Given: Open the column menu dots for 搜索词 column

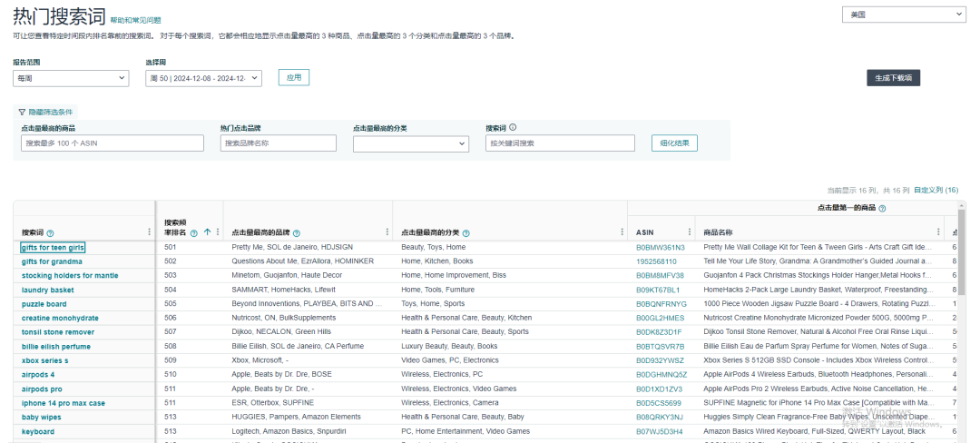Looking at the screenshot, I should click(149, 231).
